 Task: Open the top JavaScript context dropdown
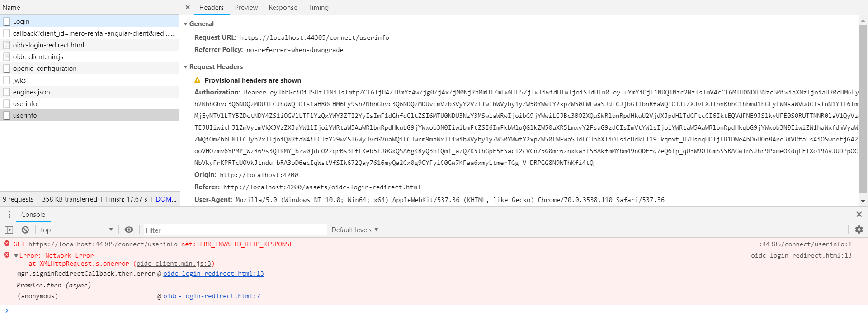(x=76, y=230)
